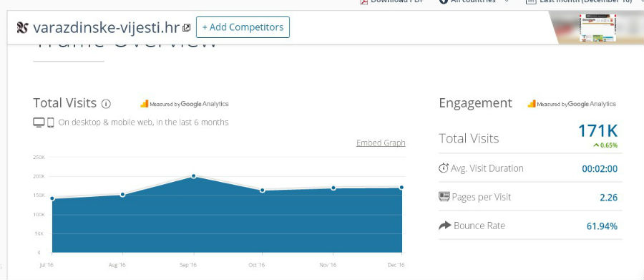Select the Sep '16 peak data point
The image size is (644, 280).
[193, 176]
